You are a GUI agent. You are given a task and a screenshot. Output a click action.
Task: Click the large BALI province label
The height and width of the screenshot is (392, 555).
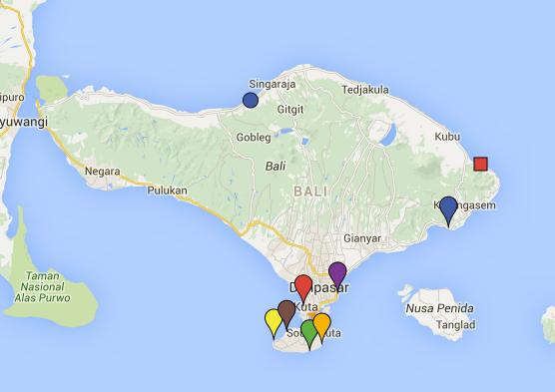tap(310, 192)
